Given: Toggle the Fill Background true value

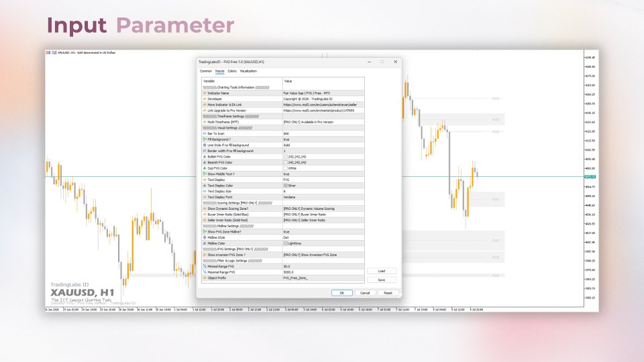Looking at the screenshot, I should pos(323,139).
